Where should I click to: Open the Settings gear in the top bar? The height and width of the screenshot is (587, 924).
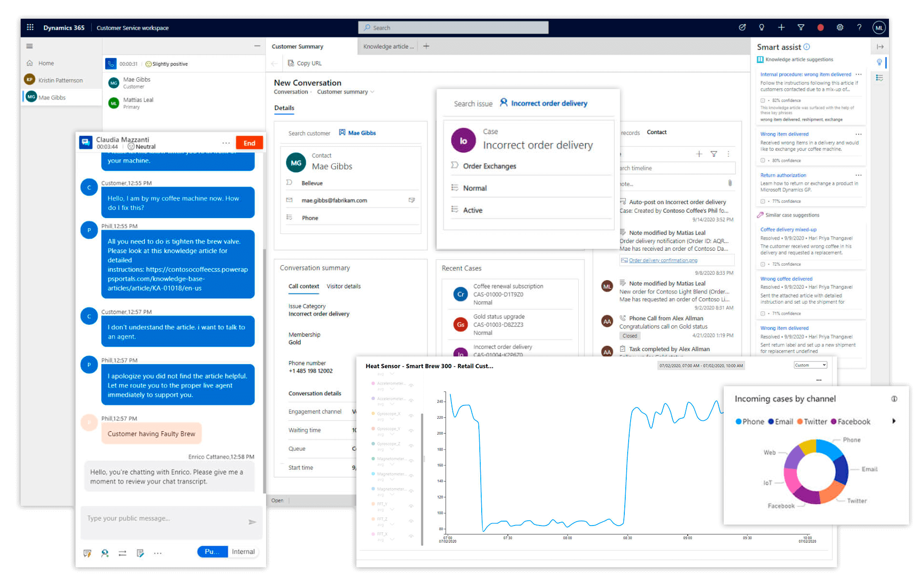point(840,27)
